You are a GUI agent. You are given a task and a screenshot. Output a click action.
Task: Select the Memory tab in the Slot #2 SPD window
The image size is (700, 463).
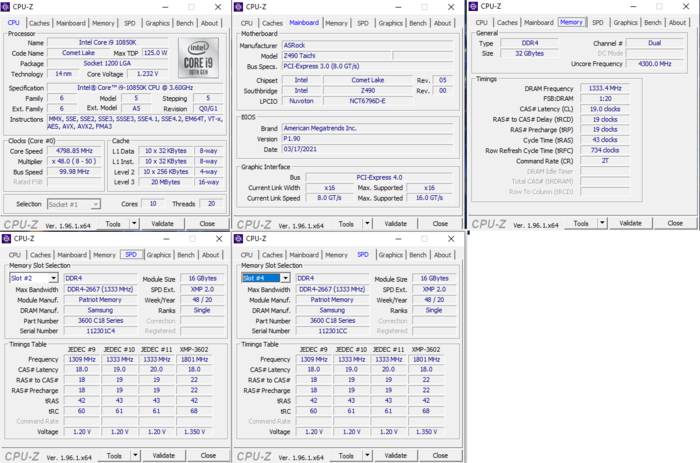[x=104, y=255]
